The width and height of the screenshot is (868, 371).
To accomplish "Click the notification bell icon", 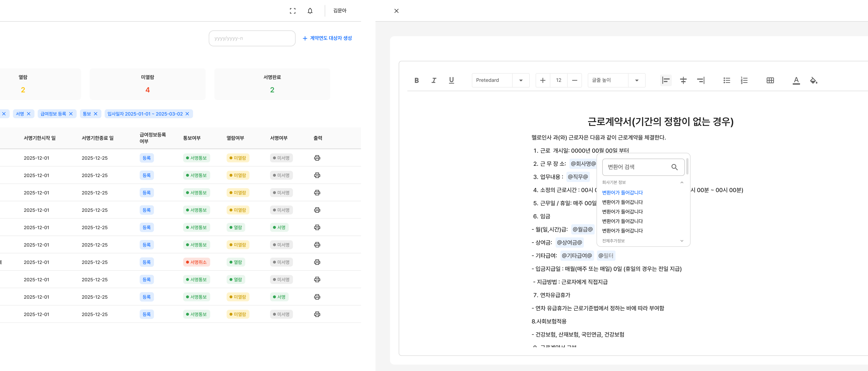I will 310,11.
